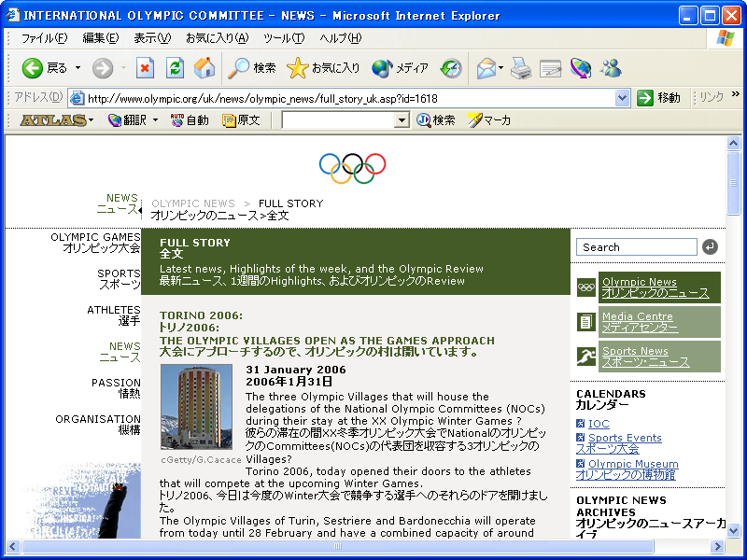
Task: Go back with the green Back arrow
Action: coord(33,68)
